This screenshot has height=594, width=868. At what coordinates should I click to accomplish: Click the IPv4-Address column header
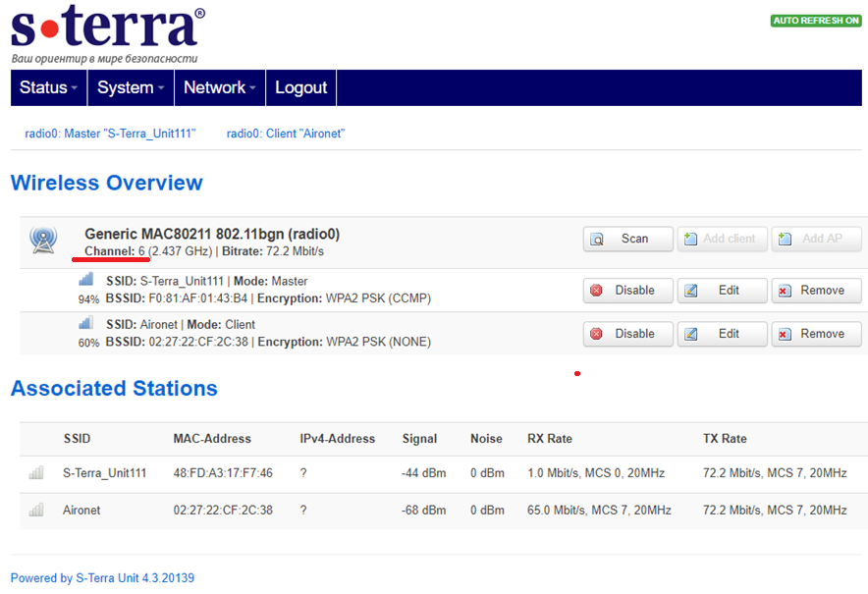(338, 439)
